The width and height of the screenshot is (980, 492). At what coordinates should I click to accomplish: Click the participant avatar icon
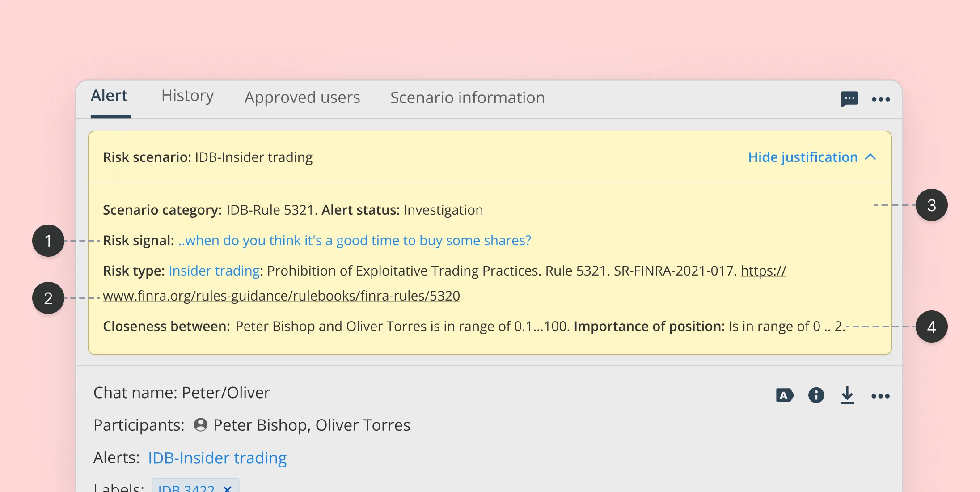click(200, 425)
